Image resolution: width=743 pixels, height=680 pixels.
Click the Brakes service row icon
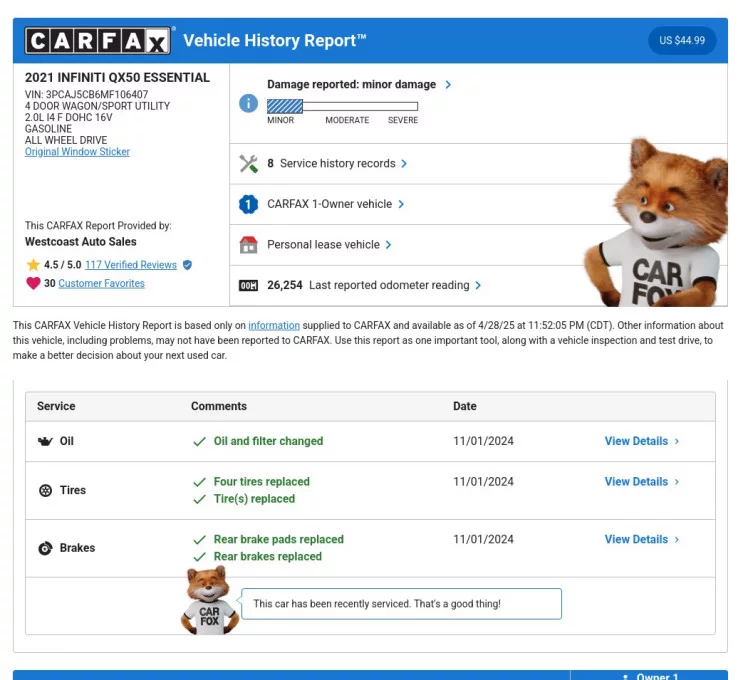click(x=45, y=548)
